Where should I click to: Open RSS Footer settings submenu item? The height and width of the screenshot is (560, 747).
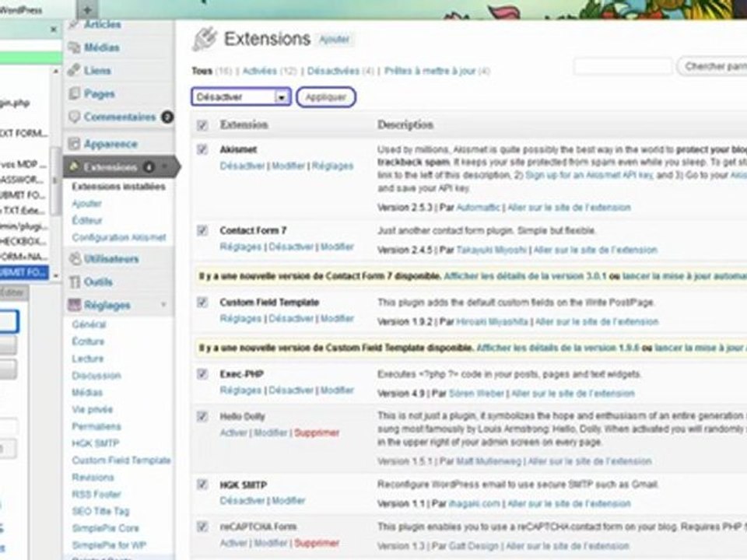point(96,495)
